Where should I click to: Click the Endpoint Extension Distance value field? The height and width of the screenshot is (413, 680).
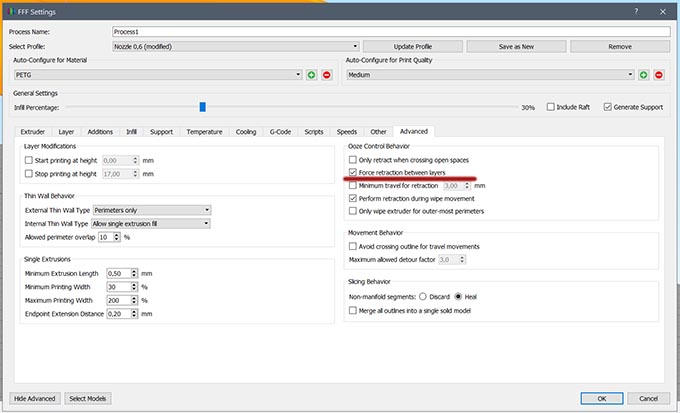118,314
